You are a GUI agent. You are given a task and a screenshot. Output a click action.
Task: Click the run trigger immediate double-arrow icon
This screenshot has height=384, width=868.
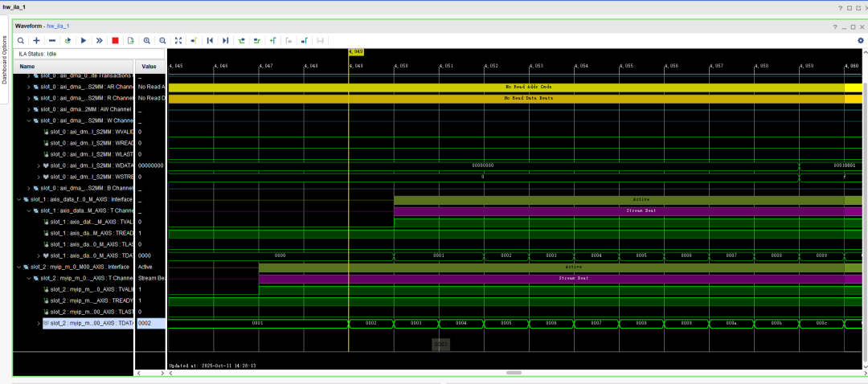tap(99, 40)
